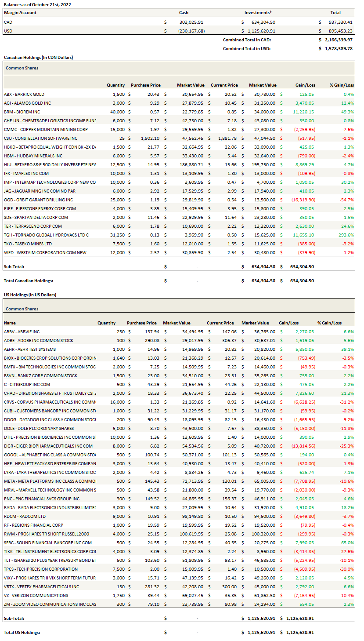Viewport: 364px width, 641px height.
Task: Click the Name column header in US holdings
Action: click(10, 323)
